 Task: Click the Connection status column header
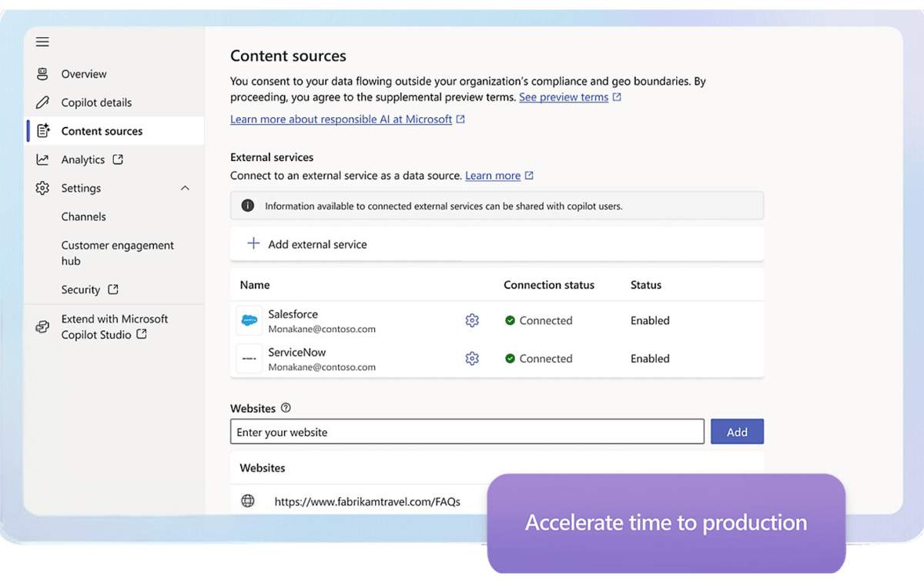pyautogui.click(x=549, y=285)
